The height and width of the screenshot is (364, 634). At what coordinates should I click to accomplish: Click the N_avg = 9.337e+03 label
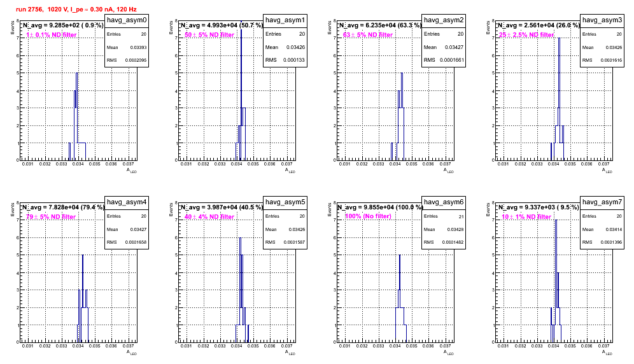coord(539,207)
